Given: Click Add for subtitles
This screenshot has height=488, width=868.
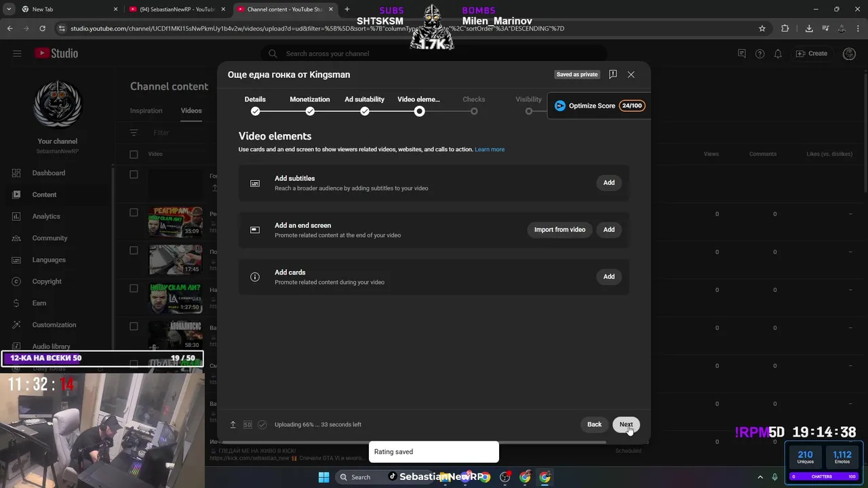Looking at the screenshot, I should coord(609,182).
